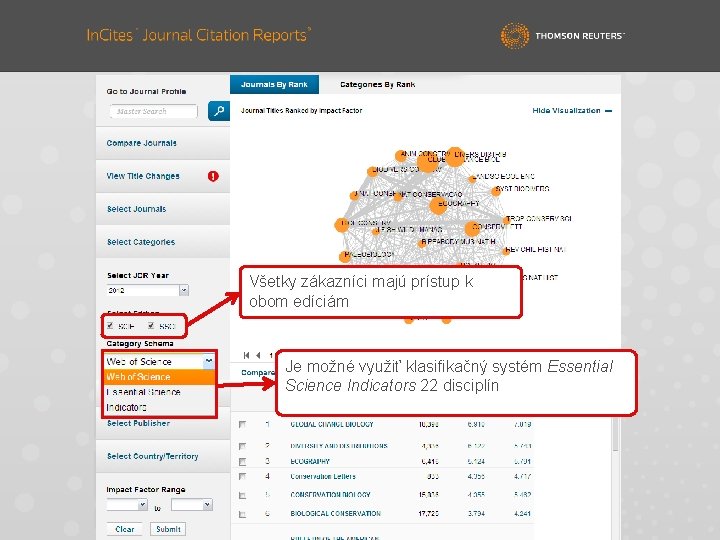Image resolution: width=720 pixels, height=540 pixels.
Task: Click the Submit button
Action: pyautogui.click(x=168, y=529)
